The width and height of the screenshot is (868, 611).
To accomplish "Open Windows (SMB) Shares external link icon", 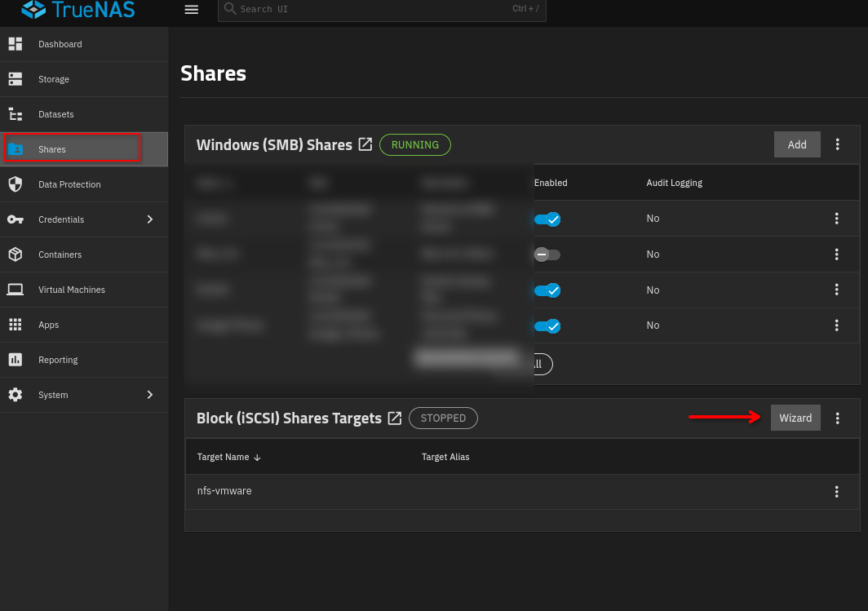I will pos(365,144).
